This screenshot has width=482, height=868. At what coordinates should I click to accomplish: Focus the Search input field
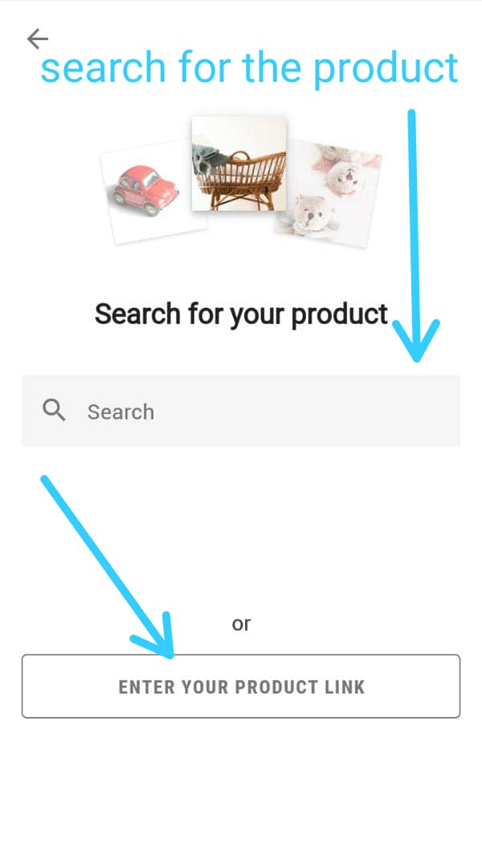point(241,411)
